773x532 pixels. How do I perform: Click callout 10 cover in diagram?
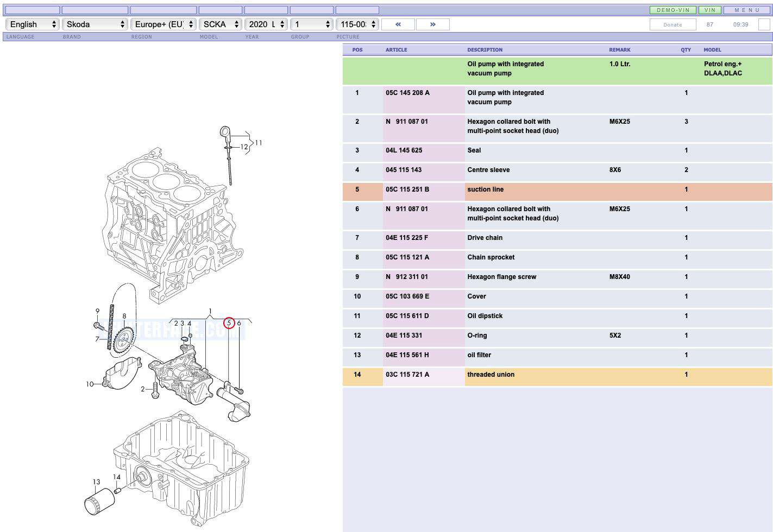90,384
